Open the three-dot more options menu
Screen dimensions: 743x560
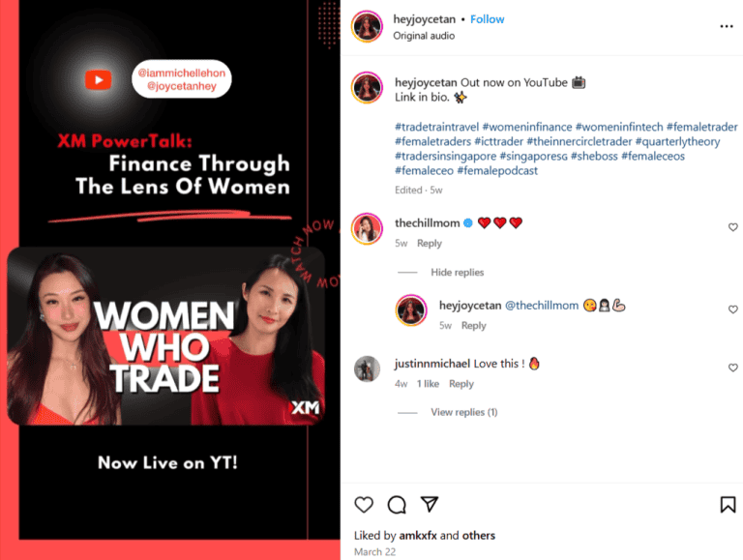click(x=727, y=26)
